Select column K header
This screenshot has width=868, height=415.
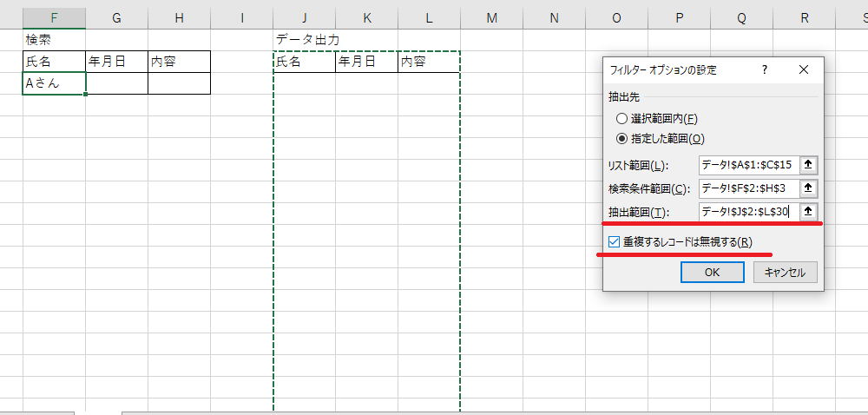pyautogui.click(x=366, y=18)
